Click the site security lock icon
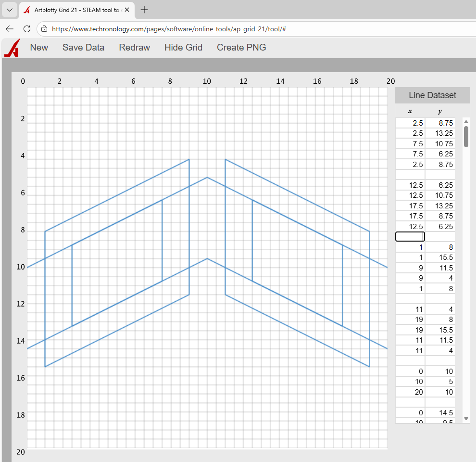 pyautogui.click(x=43, y=29)
